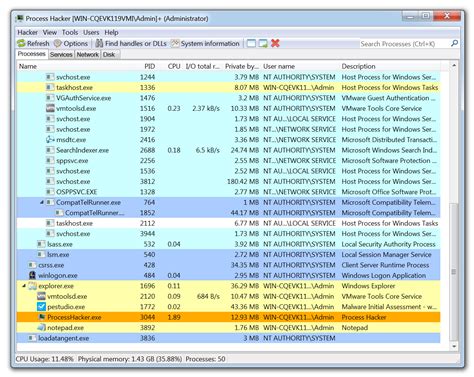The image size is (474, 377).
Task: Click the OSPPSVC.EXE process icon
Action: point(50,192)
